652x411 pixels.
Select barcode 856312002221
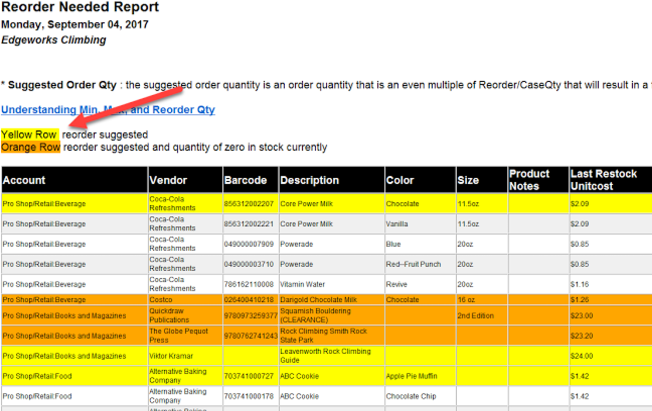pyautogui.click(x=249, y=224)
